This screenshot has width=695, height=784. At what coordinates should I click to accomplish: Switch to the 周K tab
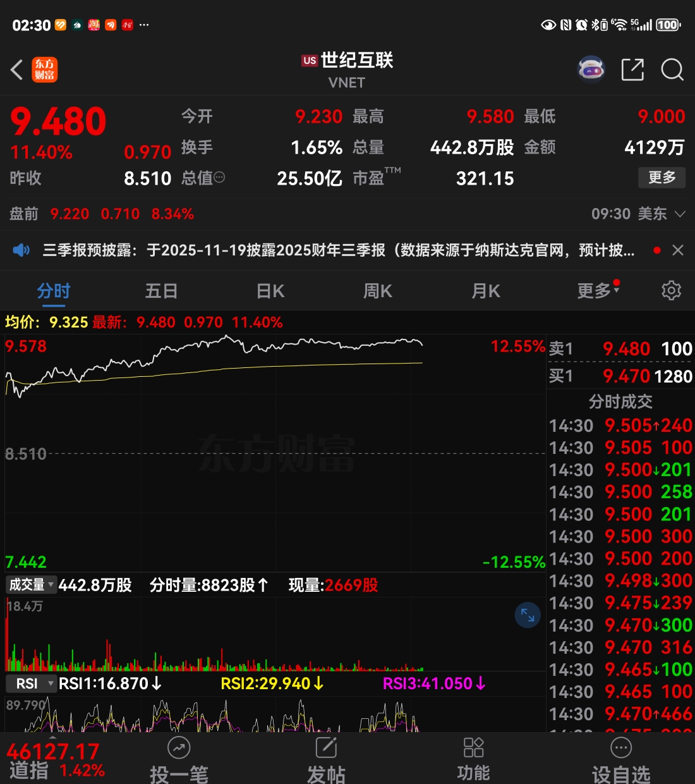(378, 291)
